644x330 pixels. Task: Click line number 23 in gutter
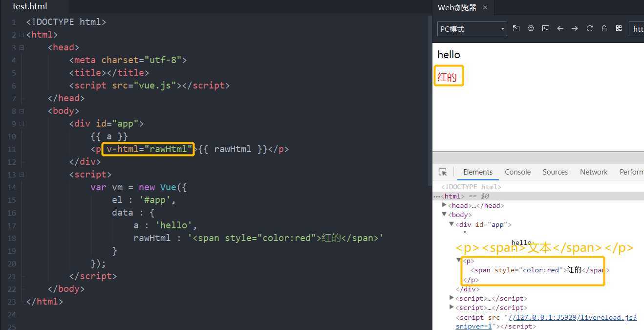tap(11, 302)
